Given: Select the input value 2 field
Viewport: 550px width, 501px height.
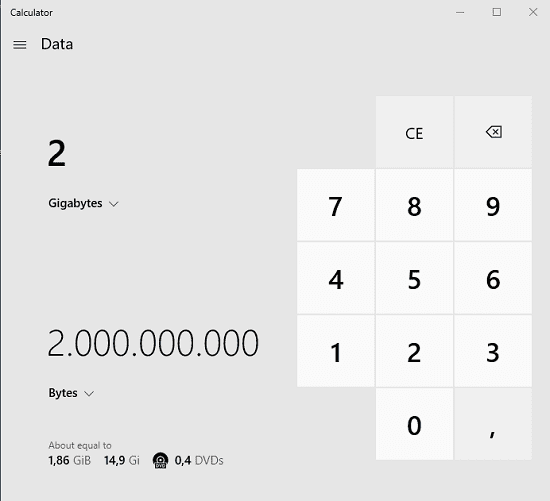Looking at the screenshot, I should (x=56, y=153).
